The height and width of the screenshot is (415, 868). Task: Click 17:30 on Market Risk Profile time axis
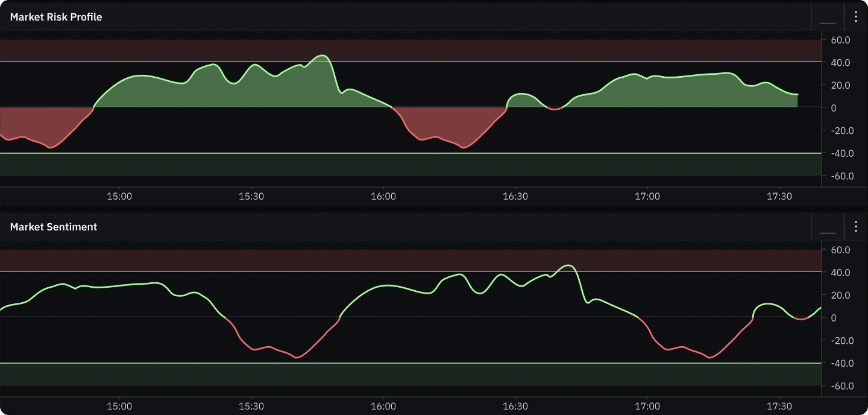tap(779, 197)
